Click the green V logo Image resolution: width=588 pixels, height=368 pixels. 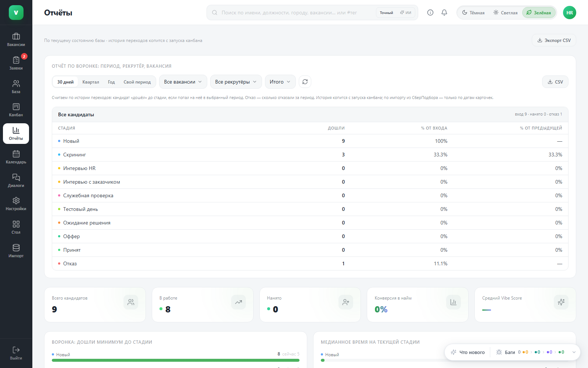[16, 13]
